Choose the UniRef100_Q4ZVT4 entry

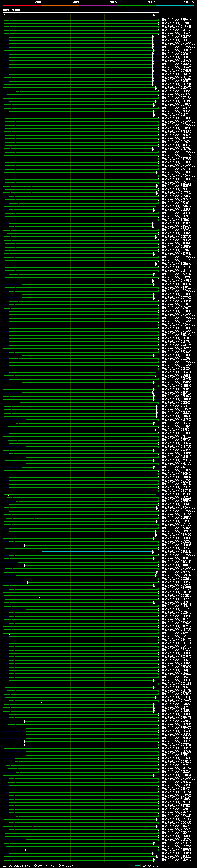[177, 467]
